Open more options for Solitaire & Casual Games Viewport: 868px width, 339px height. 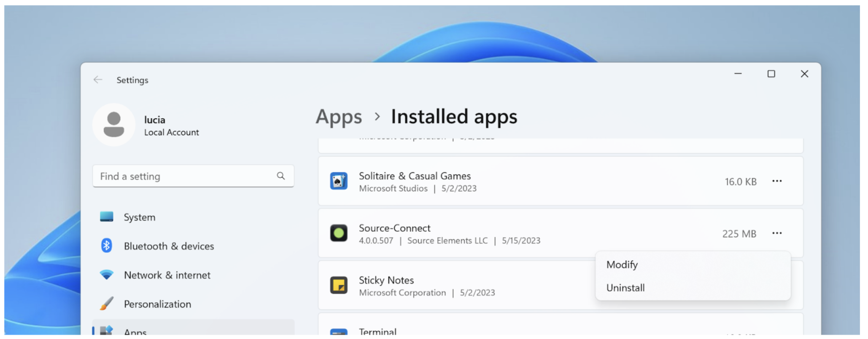point(777,181)
